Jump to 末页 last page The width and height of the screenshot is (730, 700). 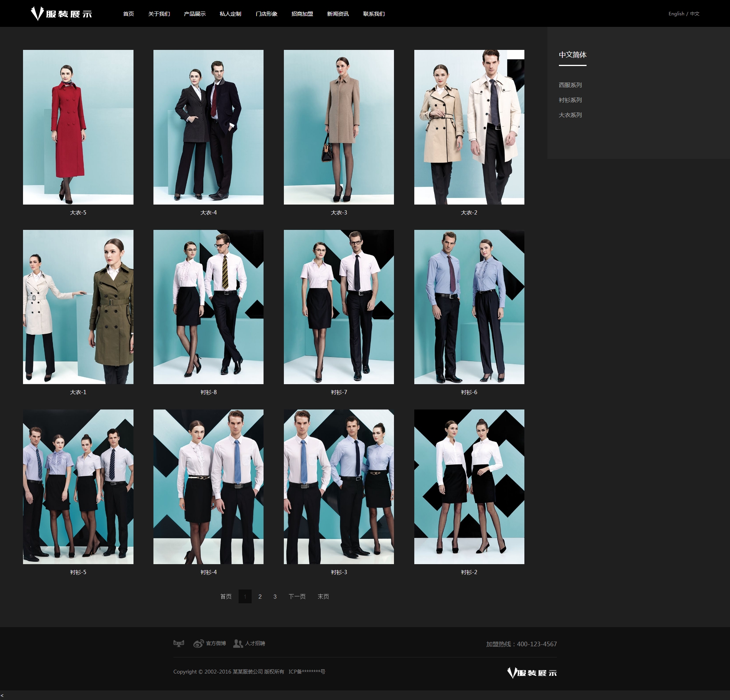pyautogui.click(x=323, y=596)
